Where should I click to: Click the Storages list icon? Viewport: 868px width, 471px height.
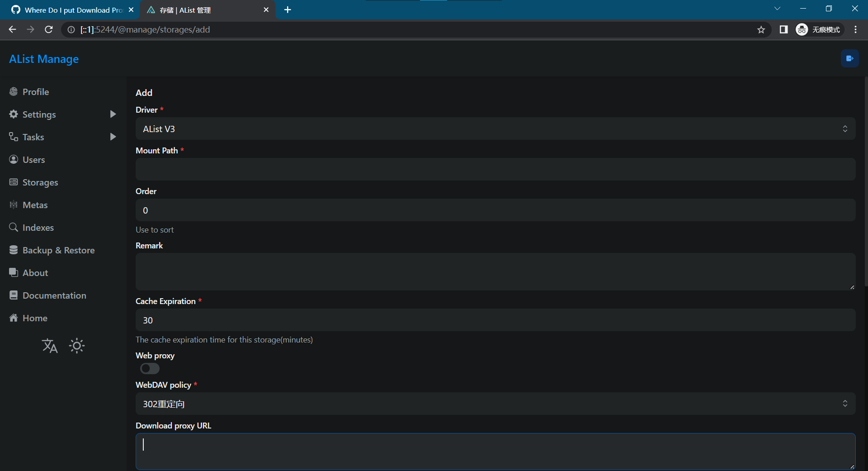(x=14, y=182)
